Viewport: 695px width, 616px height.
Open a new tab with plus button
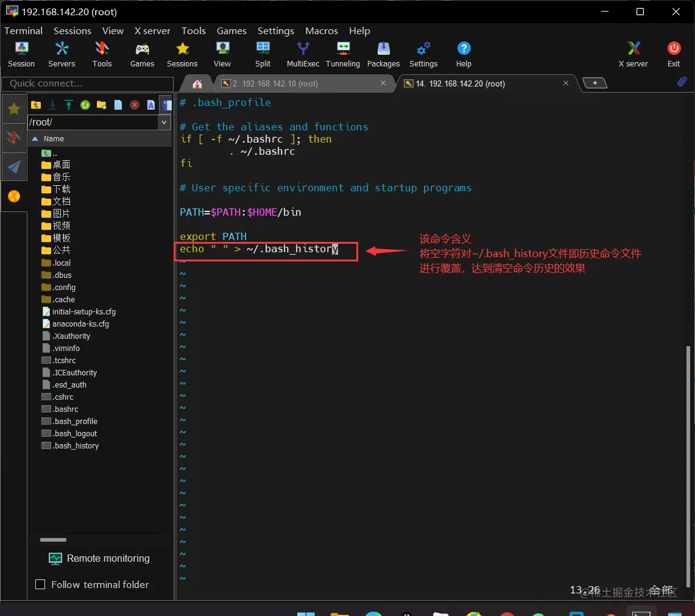click(x=595, y=83)
